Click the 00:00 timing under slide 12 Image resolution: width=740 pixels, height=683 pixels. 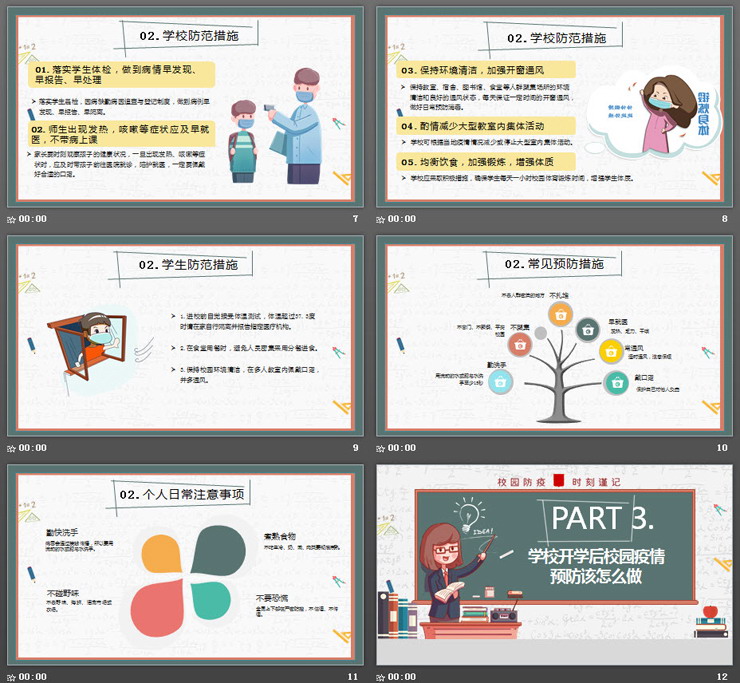coord(402,677)
